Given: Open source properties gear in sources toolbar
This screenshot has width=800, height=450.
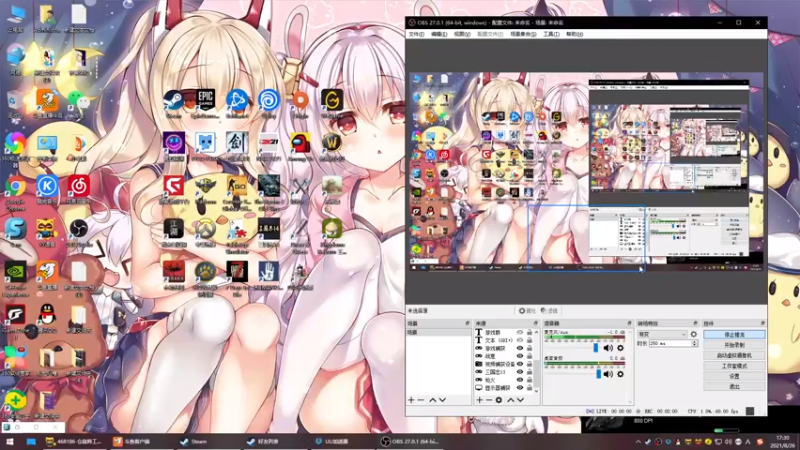Looking at the screenshot, I should (499, 400).
